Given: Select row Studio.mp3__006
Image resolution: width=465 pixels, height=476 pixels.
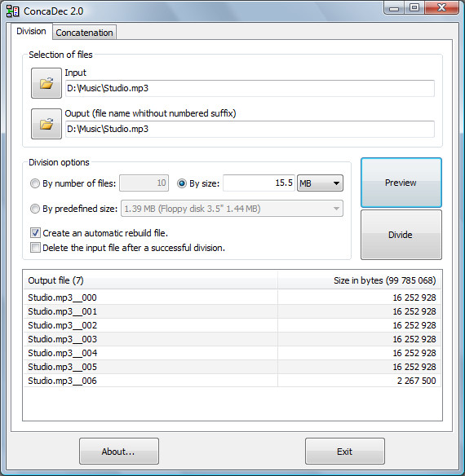Looking at the screenshot, I should [x=232, y=381].
